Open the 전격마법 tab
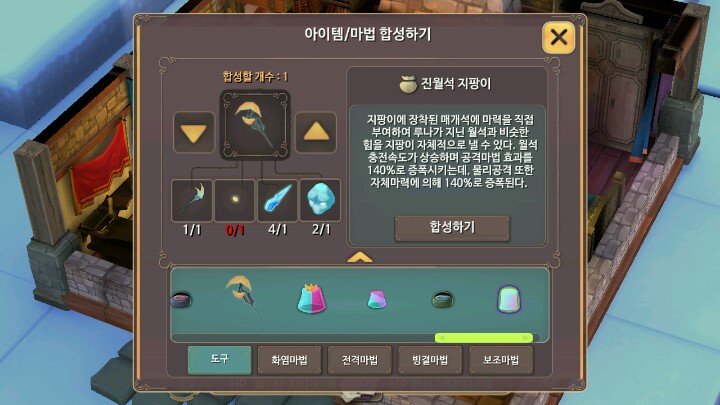Viewport: 720px width, 405px height. click(360, 360)
